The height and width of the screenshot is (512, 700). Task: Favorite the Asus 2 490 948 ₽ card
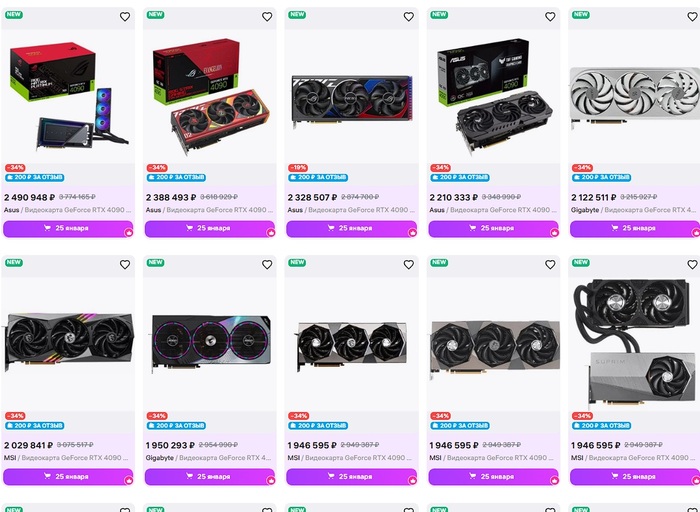tap(125, 17)
